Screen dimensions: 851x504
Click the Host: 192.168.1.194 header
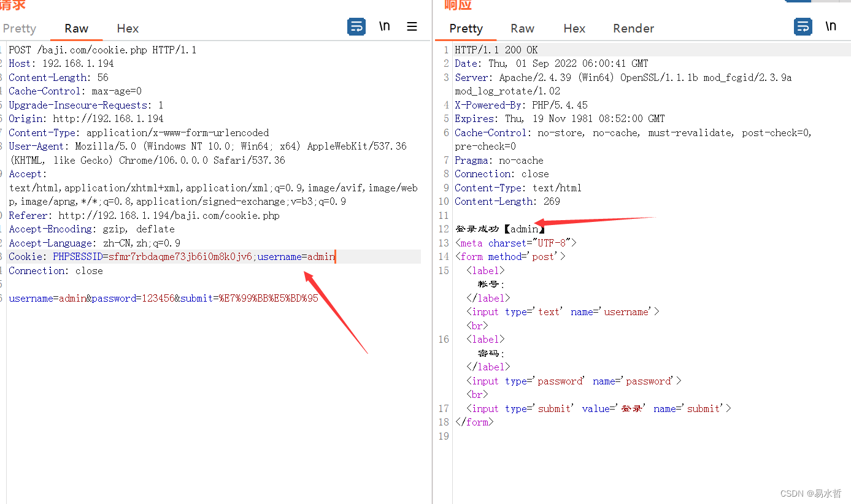pos(61,63)
